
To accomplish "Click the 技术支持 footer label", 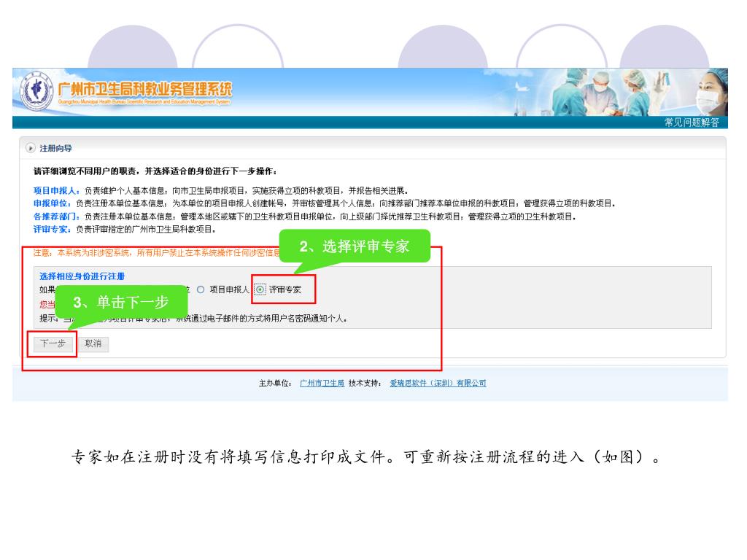I will point(365,384).
